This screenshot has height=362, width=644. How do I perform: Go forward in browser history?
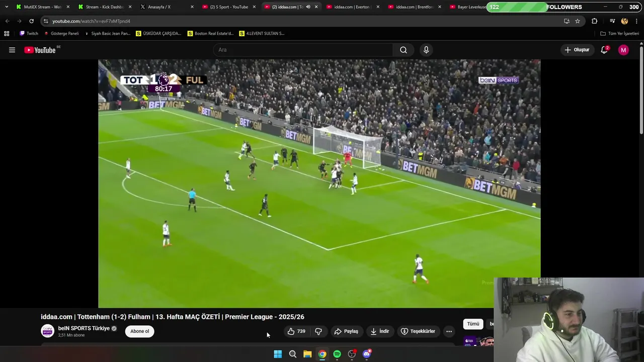tap(19, 21)
